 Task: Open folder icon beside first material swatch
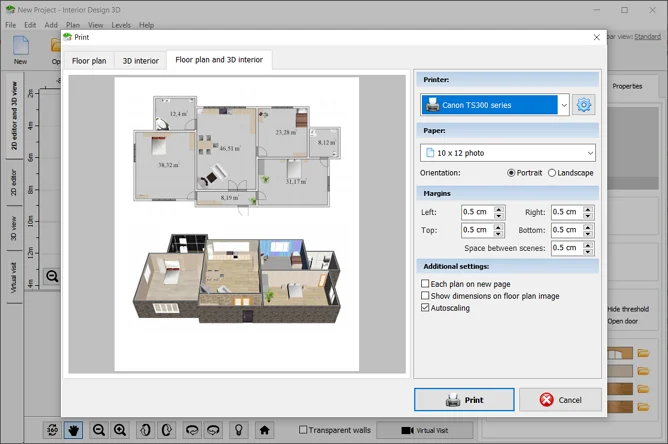coord(643,353)
